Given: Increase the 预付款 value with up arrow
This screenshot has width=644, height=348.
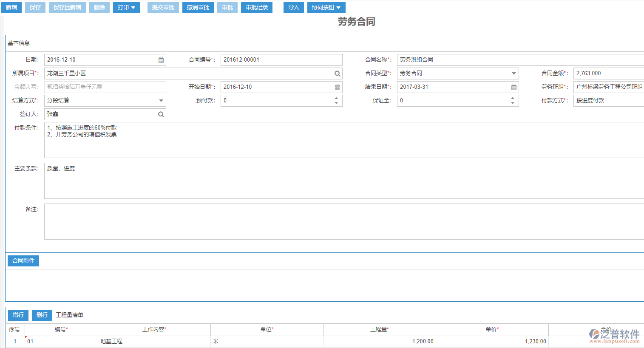Looking at the screenshot, I should pos(336,98).
